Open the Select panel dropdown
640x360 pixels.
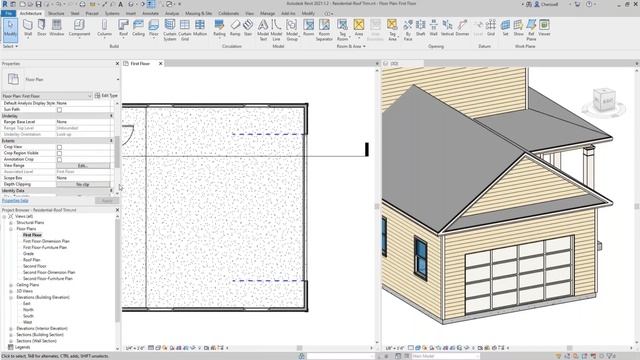(x=10, y=47)
